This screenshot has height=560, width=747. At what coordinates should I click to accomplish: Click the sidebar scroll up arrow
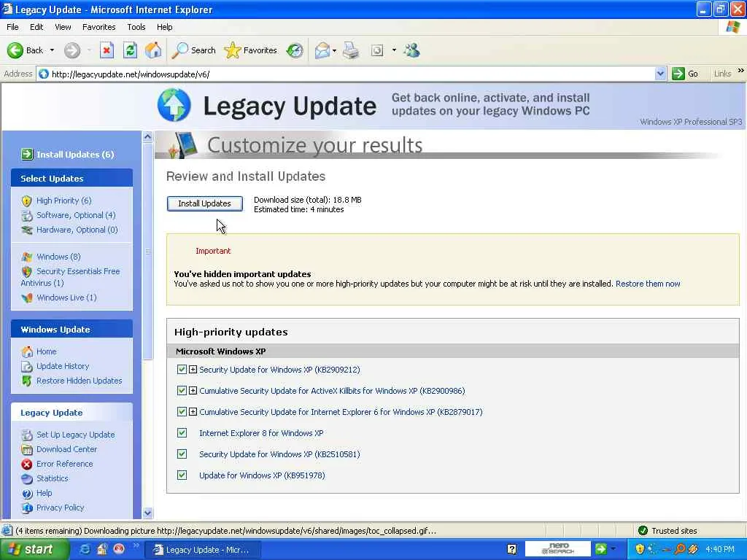(x=147, y=136)
